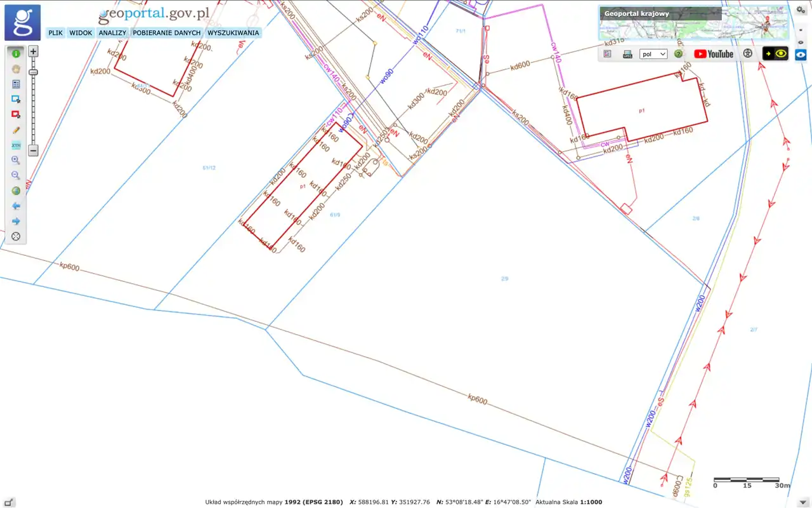Toggle the small grey eye icon
This screenshot has height=508, width=812.
(801, 42)
